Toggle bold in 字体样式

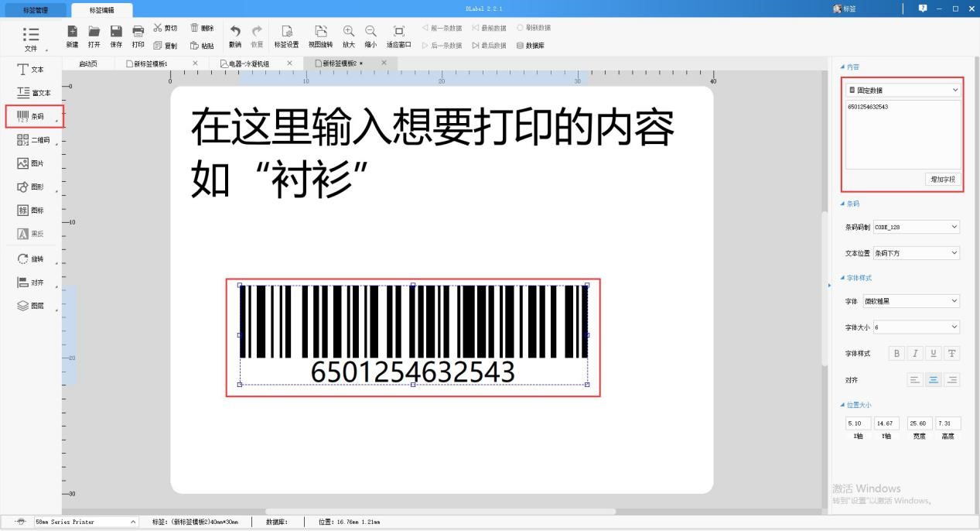click(x=896, y=353)
